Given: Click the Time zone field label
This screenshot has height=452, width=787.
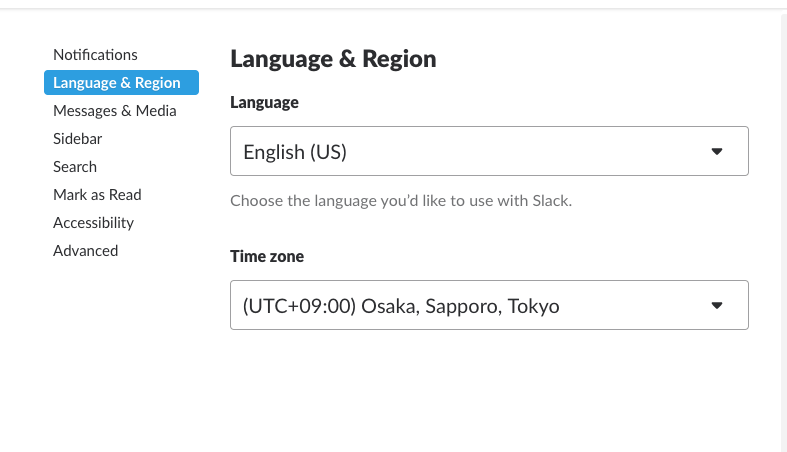Looking at the screenshot, I should point(267,256).
